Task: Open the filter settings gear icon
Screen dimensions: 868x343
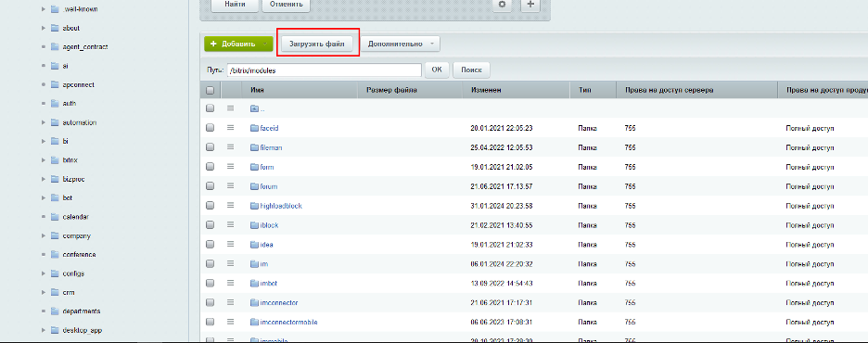Action: coord(502,4)
